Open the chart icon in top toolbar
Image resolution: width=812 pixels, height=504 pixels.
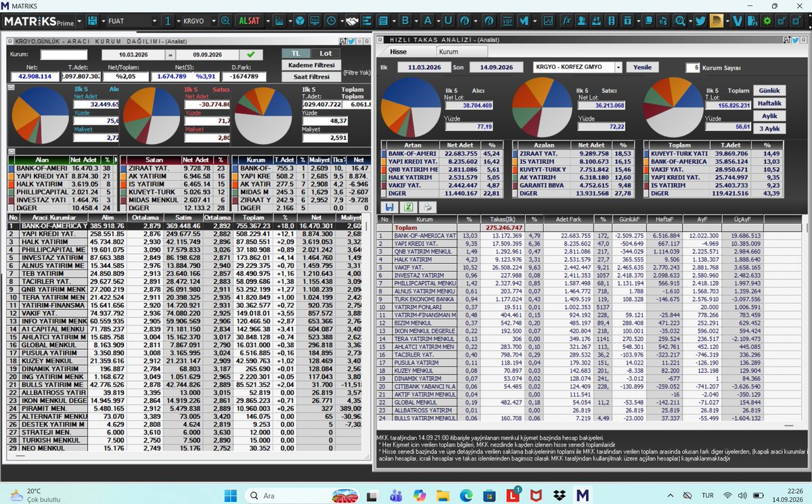[x=279, y=21]
